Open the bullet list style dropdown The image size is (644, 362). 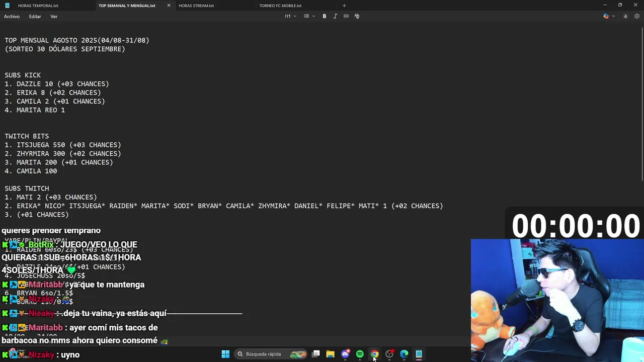(x=309, y=16)
